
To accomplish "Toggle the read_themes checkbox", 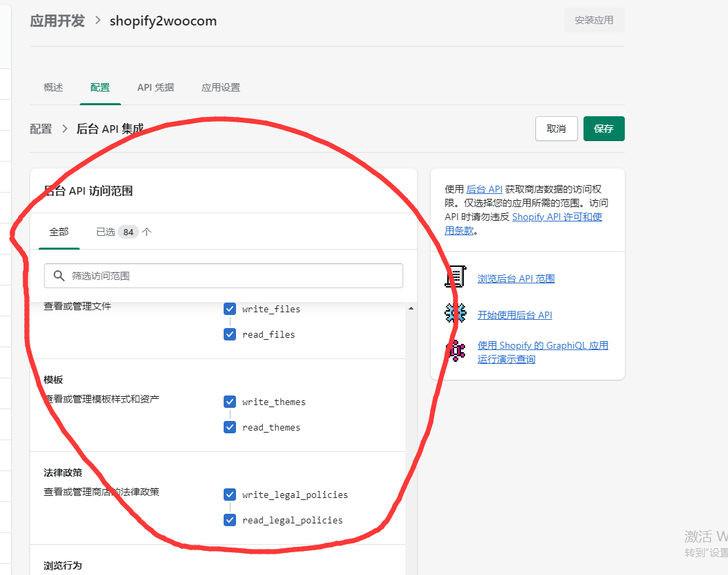I will point(230,427).
